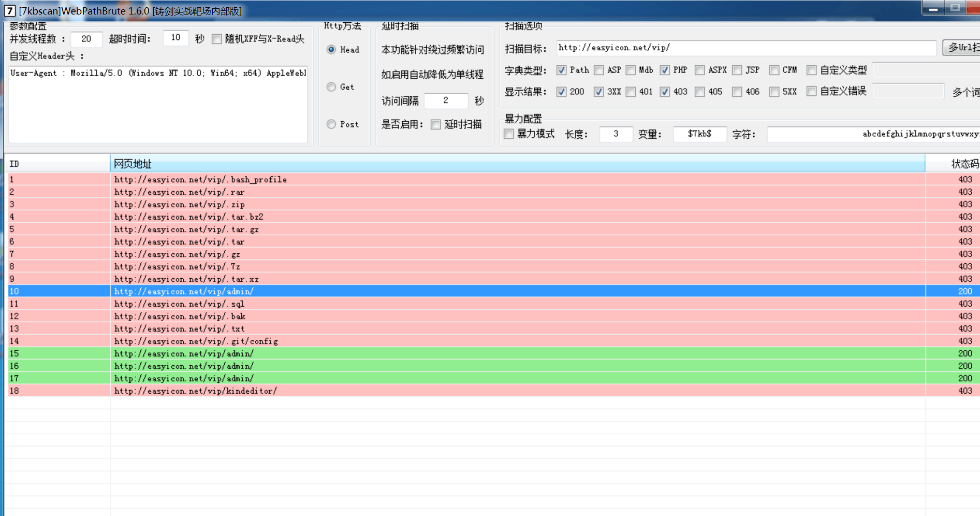Select the Get HTTP method
This screenshot has width=980, height=516.
pos(331,87)
